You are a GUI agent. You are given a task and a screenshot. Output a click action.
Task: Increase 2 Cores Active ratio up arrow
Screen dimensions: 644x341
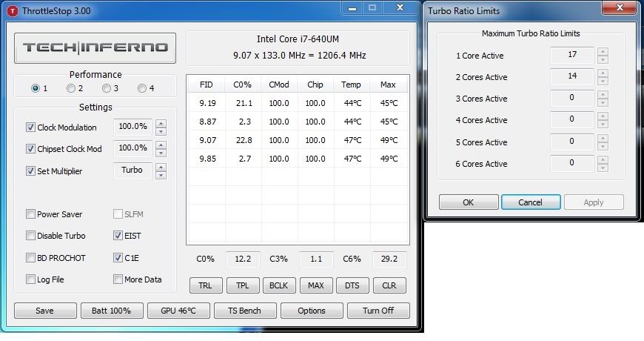click(x=603, y=73)
